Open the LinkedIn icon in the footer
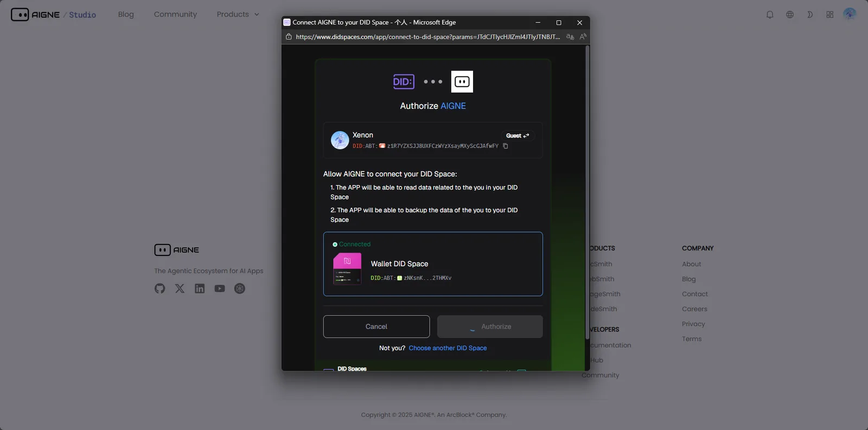The width and height of the screenshot is (868, 430). coord(200,288)
